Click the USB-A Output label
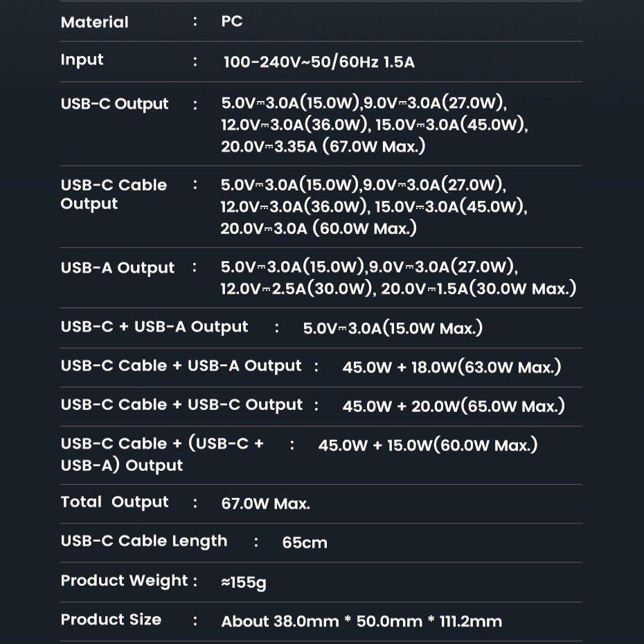This screenshot has height=644, width=644. pyautogui.click(x=117, y=268)
